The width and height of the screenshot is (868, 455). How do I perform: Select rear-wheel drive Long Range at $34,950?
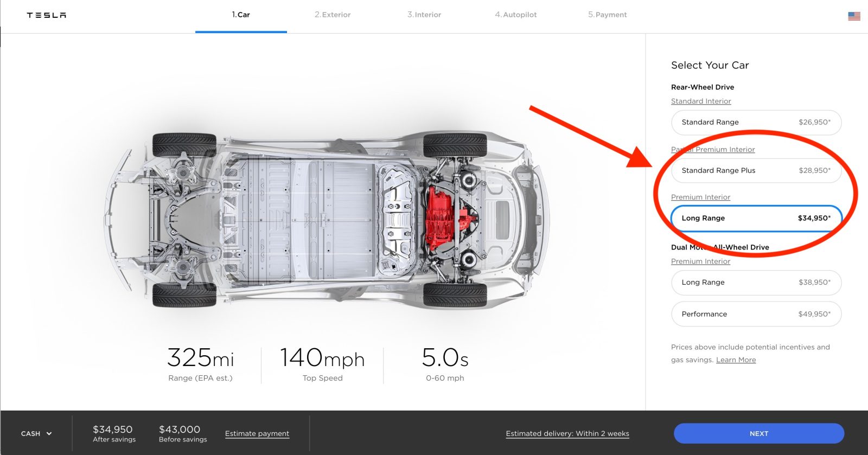[x=756, y=218]
